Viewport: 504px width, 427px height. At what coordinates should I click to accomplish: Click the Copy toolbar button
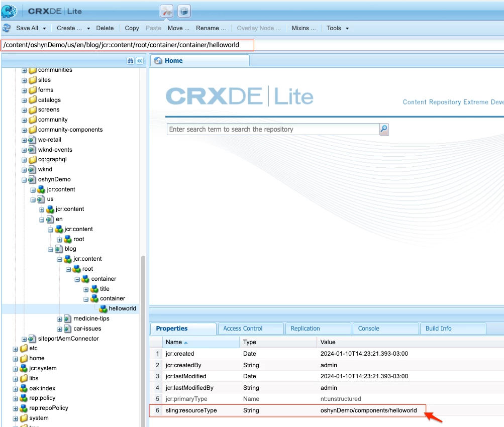132,28
